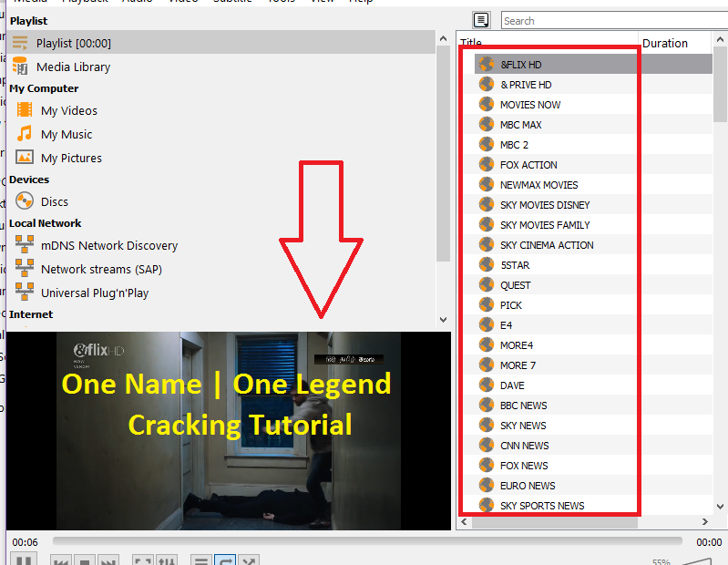Select Universal Plug'n'Play
This screenshot has height=565, width=728.
tap(95, 293)
